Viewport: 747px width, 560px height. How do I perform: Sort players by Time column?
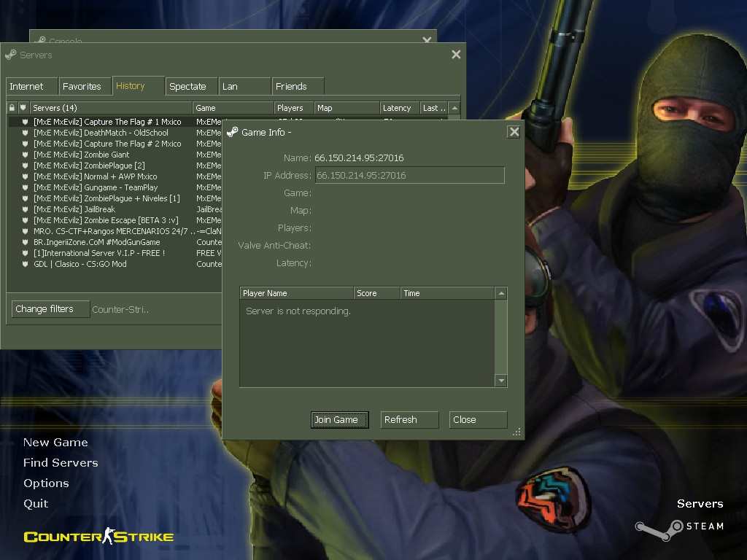447,293
